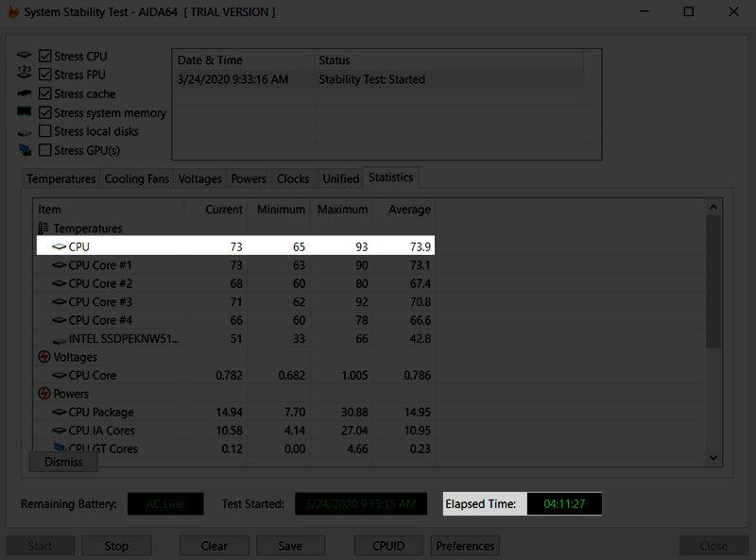Click the CPU Core #1 row label

100,265
